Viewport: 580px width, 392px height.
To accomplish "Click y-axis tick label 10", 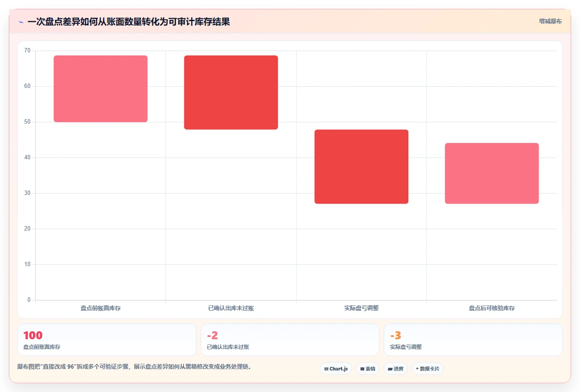I will tap(27, 264).
